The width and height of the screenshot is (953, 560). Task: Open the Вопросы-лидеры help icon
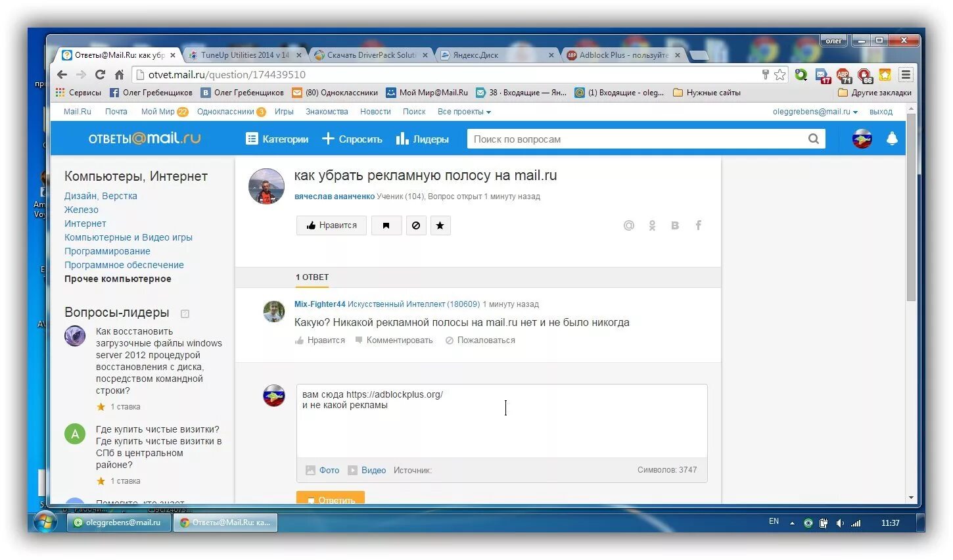point(185,314)
